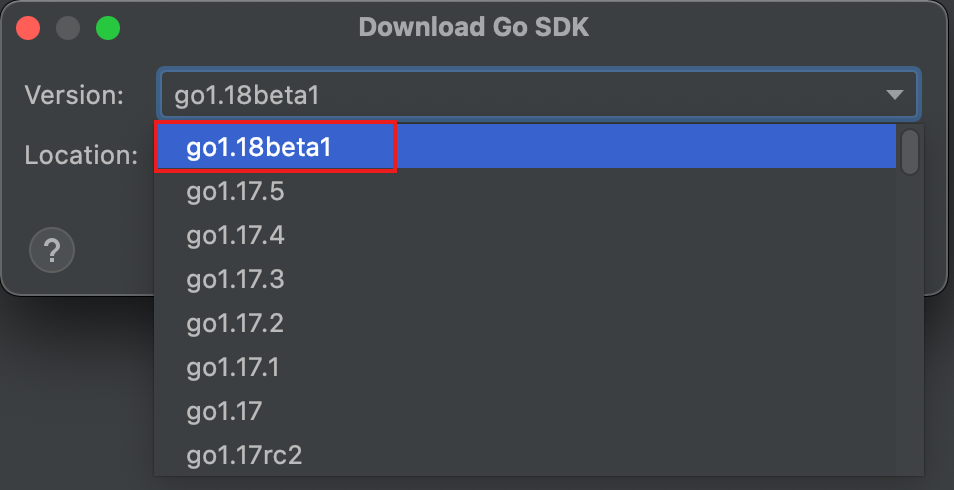Screen dimensions: 954x490
Task: Click the Version combo box showing go1.18beta1
Action: (520, 95)
